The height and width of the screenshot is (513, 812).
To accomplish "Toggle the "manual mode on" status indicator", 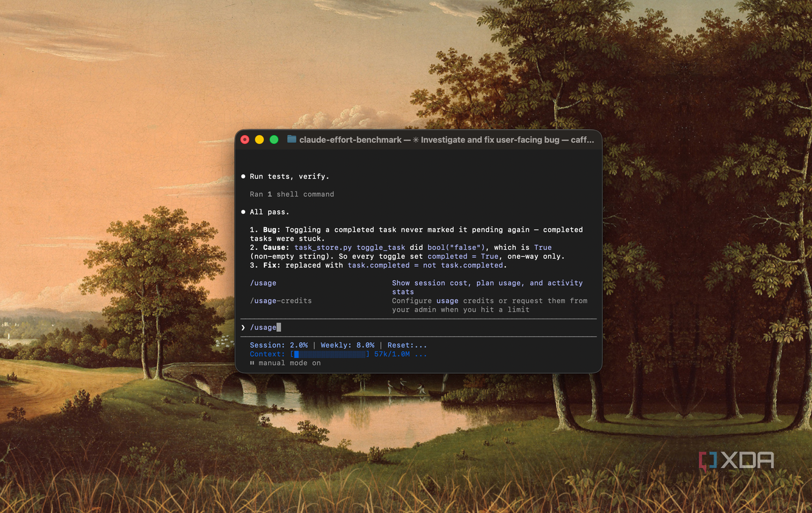I will coord(285,363).
